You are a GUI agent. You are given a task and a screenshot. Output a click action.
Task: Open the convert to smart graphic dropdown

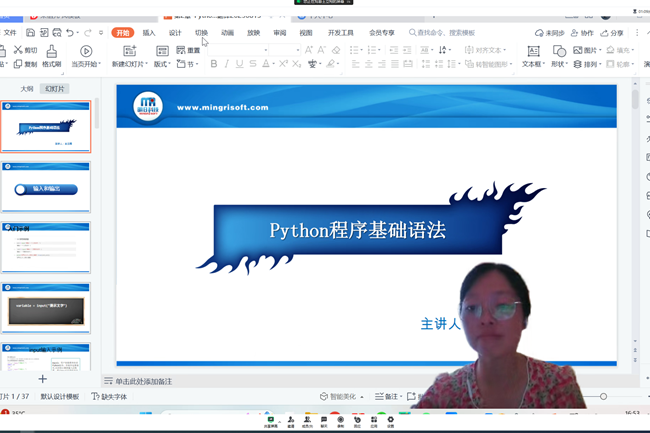tap(489, 64)
